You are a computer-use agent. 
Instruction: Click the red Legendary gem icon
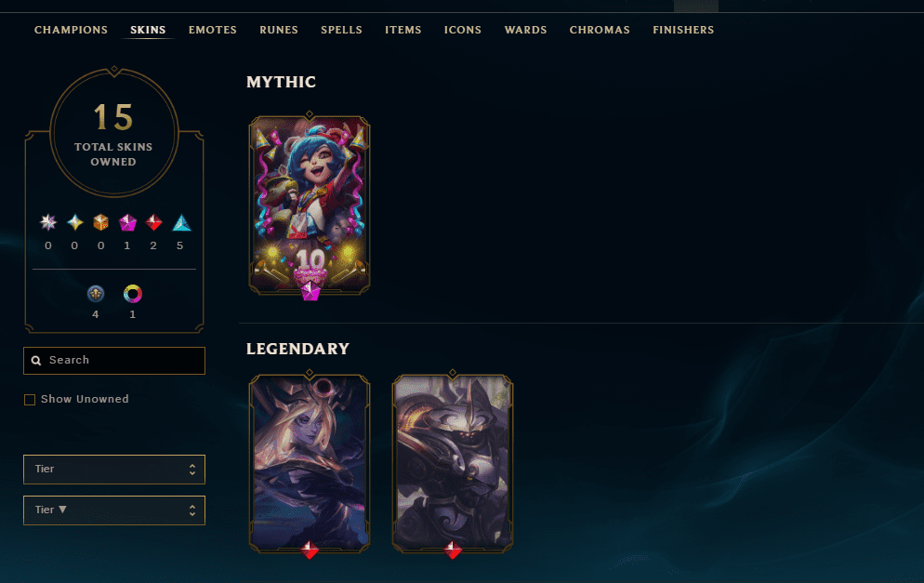153,222
